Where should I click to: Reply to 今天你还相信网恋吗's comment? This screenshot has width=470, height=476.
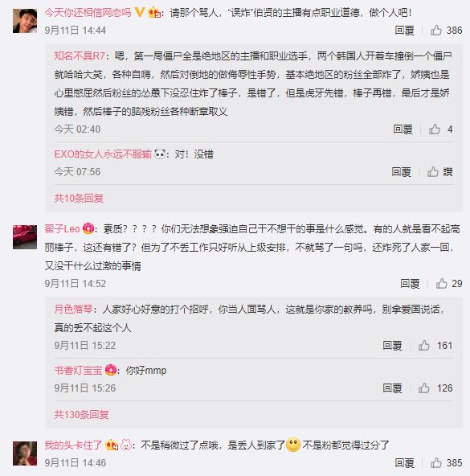(x=404, y=31)
